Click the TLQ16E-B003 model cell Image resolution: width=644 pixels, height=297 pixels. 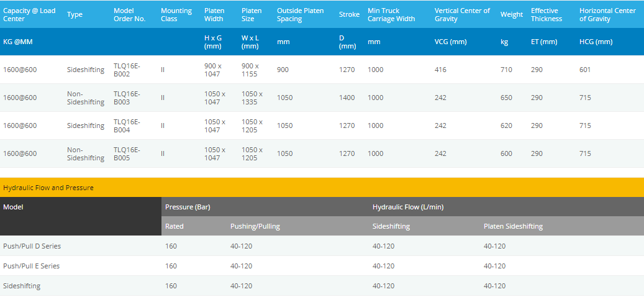click(x=127, y=98)
